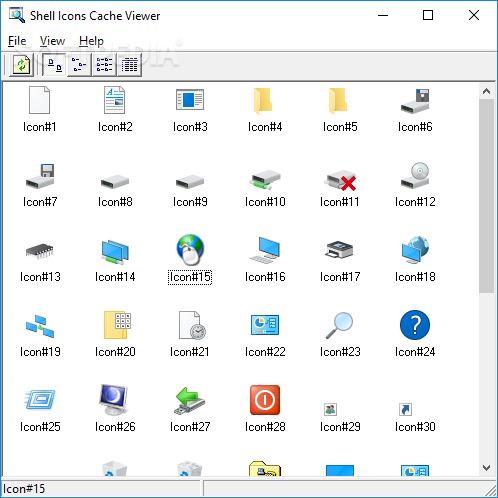
Task: Open the View menu
Action: pyautogui.click(x=52, y=41)
